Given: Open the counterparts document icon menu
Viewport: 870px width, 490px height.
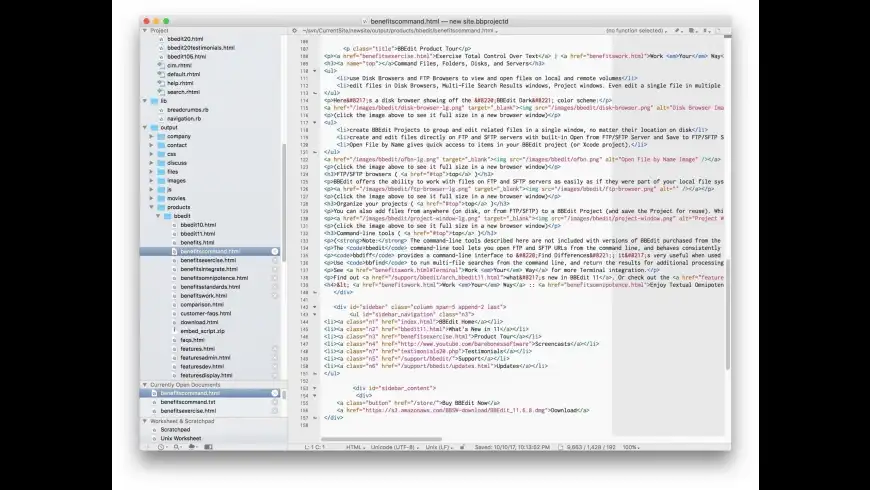Looking at the screenshot, I should (x=692, y=31).
